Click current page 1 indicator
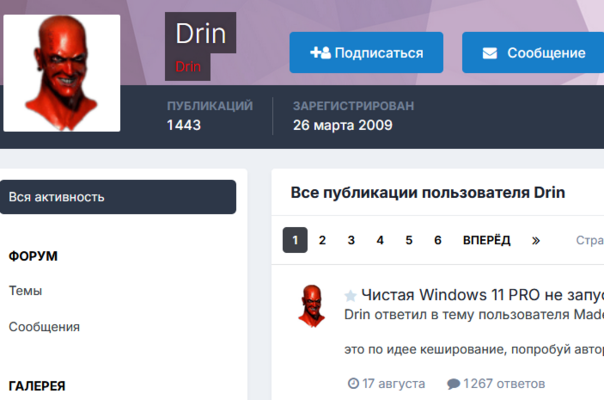The width and height of the screenshot is (604, 400). (x=294, y=240)
